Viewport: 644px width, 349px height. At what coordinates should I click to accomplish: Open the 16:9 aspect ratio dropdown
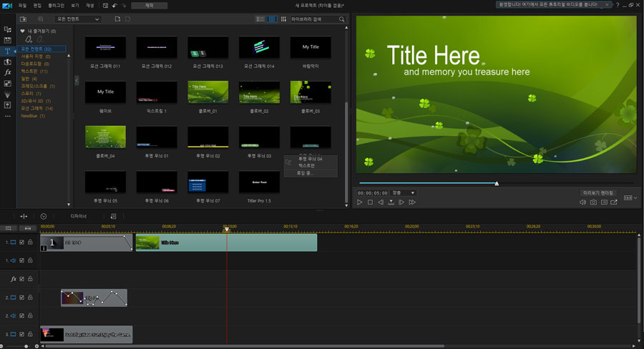coord(630,198)
